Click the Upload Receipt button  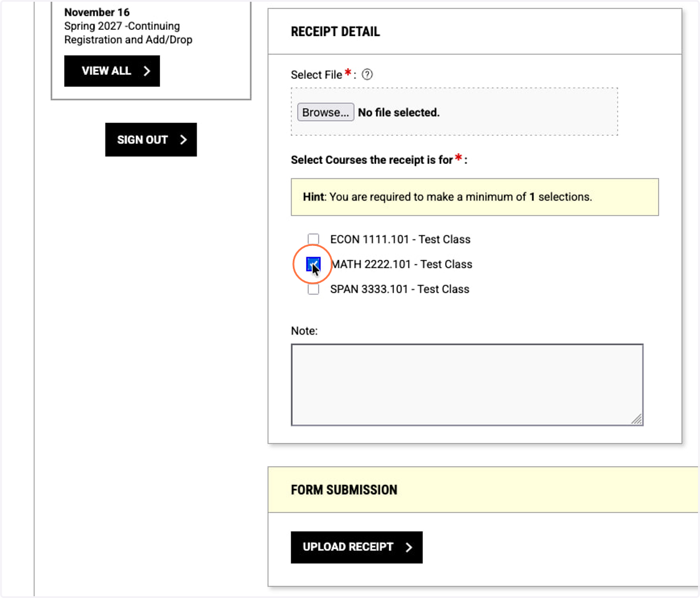356,547
